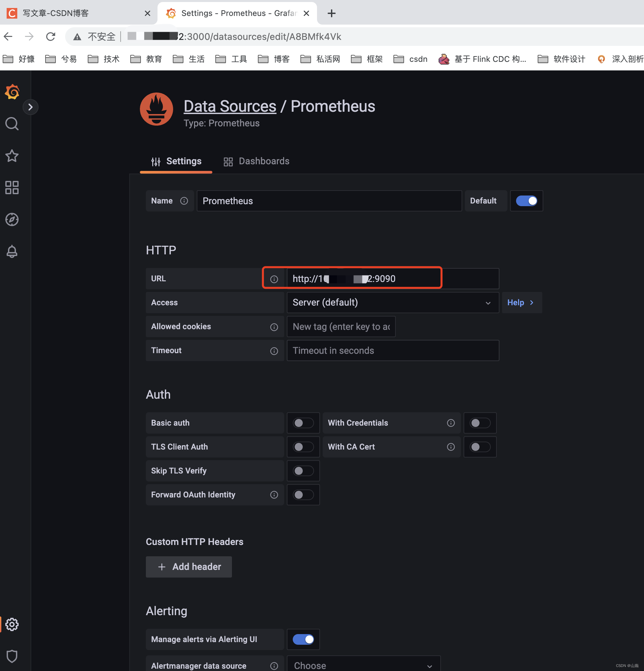Click browser forward arrow
This screenshot has width=644, height=671.
point(30,36)
